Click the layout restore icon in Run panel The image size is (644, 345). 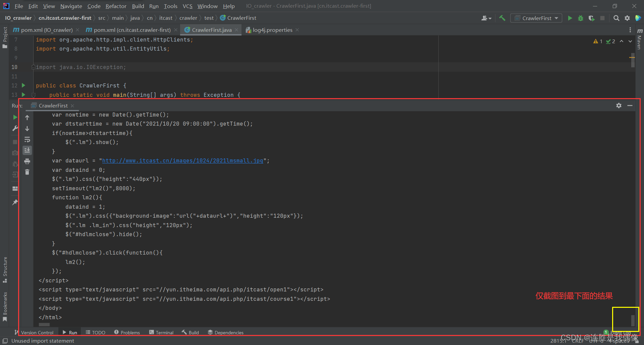(x=15, y=189)
